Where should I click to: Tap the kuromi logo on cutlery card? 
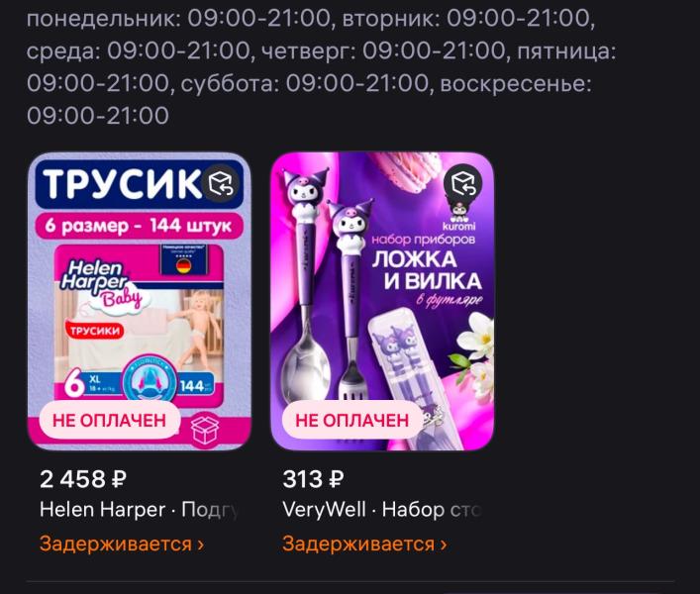459,218
